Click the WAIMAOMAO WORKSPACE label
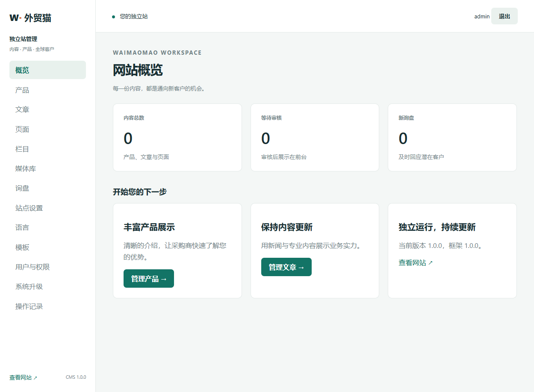 pos(157,53)
